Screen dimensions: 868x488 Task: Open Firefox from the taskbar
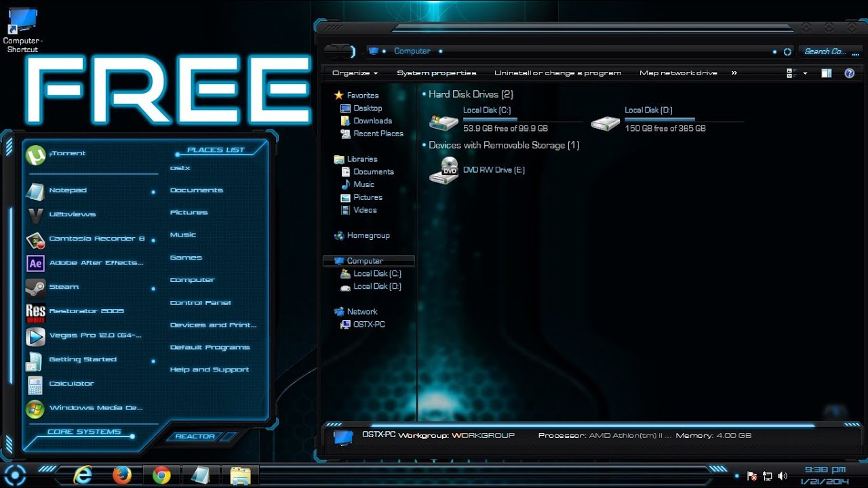[x=122, y=475]
